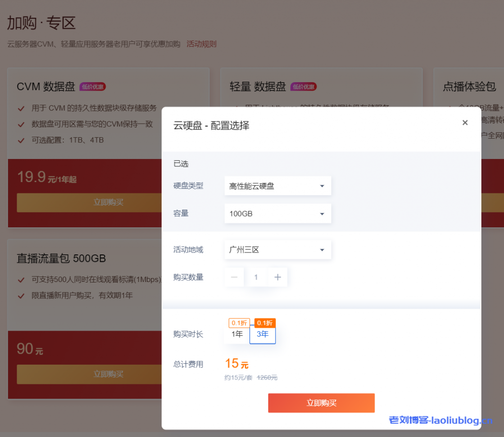
Task: Click the purchase quantity number field
Action: (x=256, y=278)
